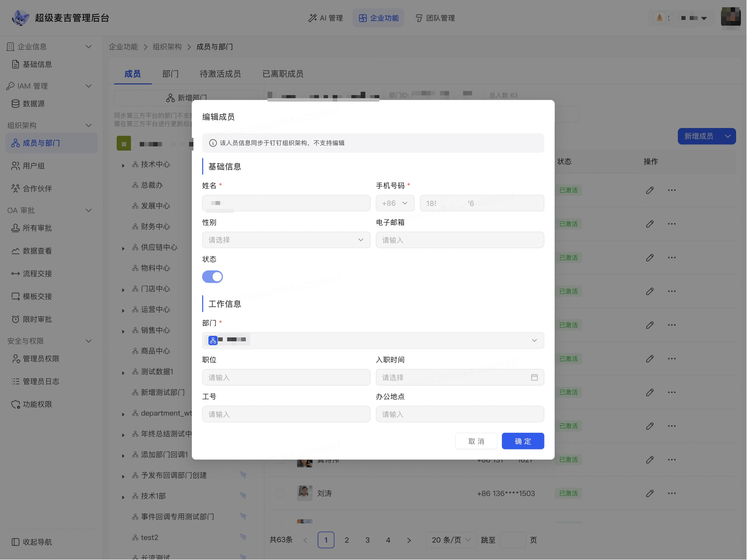747x560 pixels.
Task: Open 功能权限 in the sidebar
Action: click(51, 404)
